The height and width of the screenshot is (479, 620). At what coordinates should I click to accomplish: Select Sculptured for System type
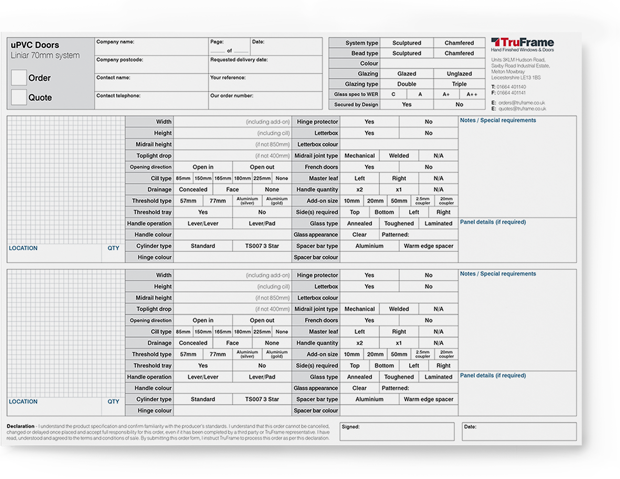[406, 43]
